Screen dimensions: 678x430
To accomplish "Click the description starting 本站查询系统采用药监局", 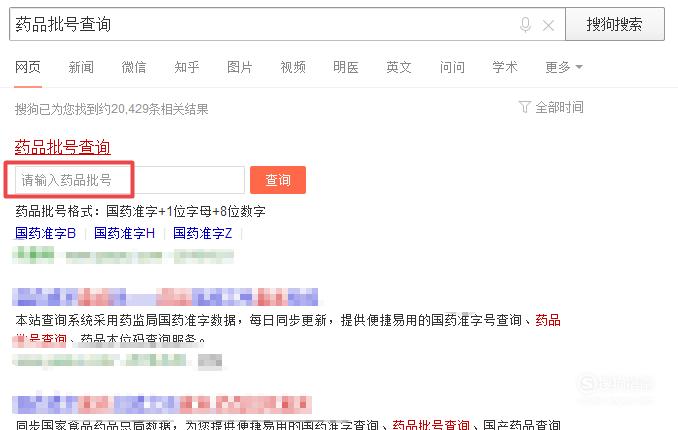I will click(288, 329).
